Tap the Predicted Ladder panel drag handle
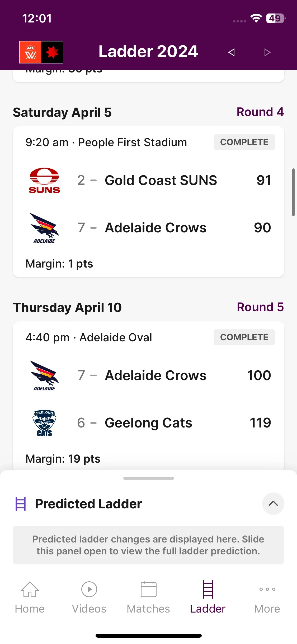297x644 pixels. 149,478
